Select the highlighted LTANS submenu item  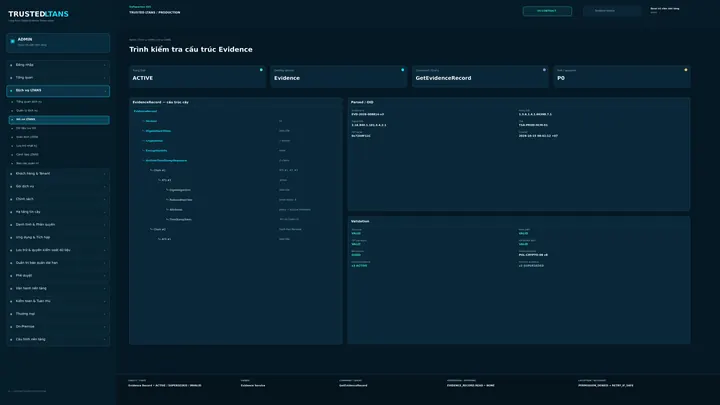[59, 120]
